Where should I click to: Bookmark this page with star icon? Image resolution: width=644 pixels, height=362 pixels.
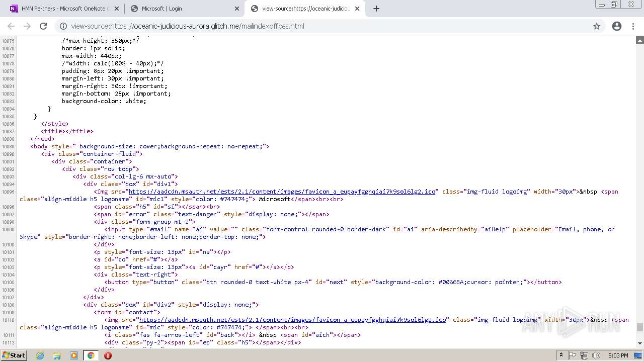597,26
